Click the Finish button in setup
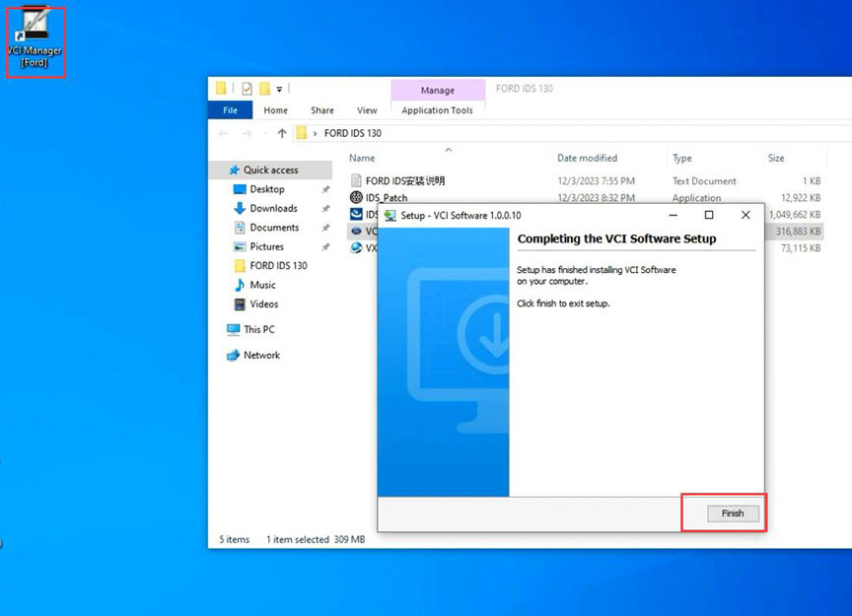The image size is (852, 616). [x=733, y=513]
